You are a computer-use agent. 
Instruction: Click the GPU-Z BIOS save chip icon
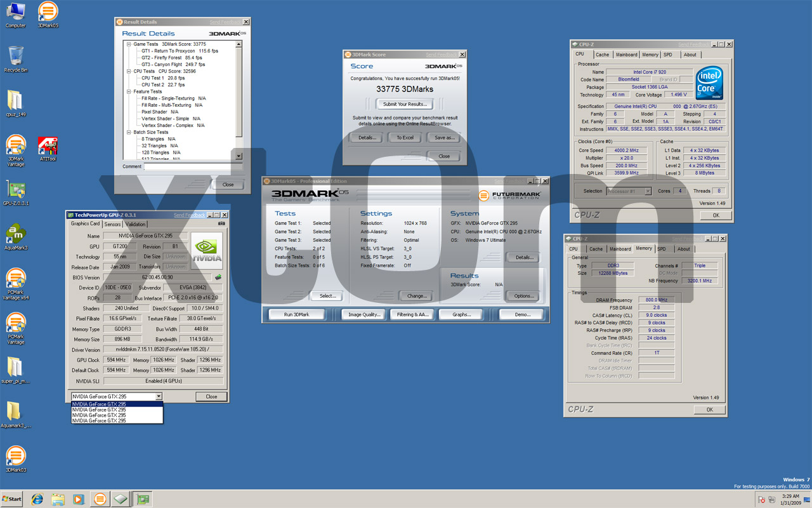tap(218, 277)
